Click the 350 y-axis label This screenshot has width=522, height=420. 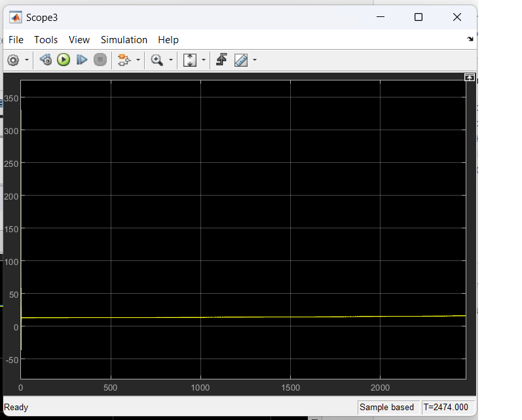[x=11, y=98]
